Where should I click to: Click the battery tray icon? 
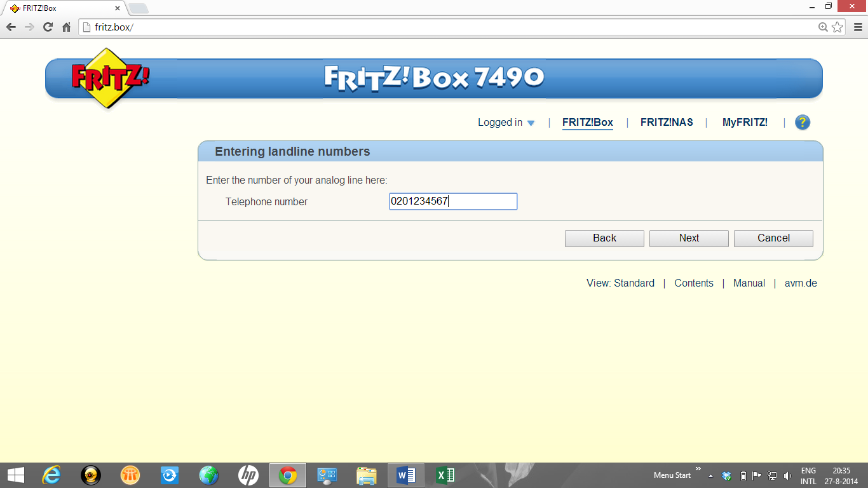click(x=743, y=475)
